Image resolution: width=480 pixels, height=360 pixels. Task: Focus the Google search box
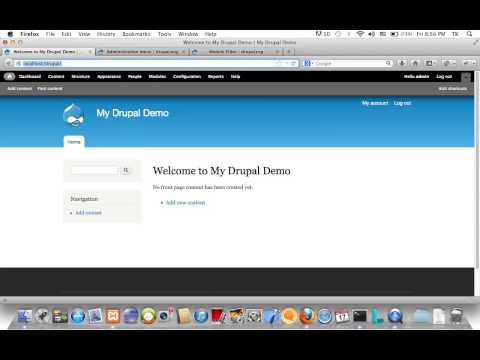point(350,63)
